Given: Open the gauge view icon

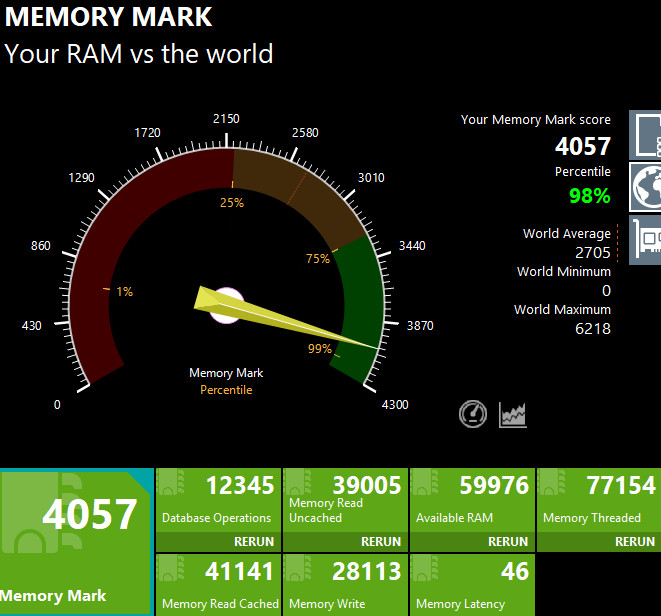Looking at the screenshot, I should (473, 414).
